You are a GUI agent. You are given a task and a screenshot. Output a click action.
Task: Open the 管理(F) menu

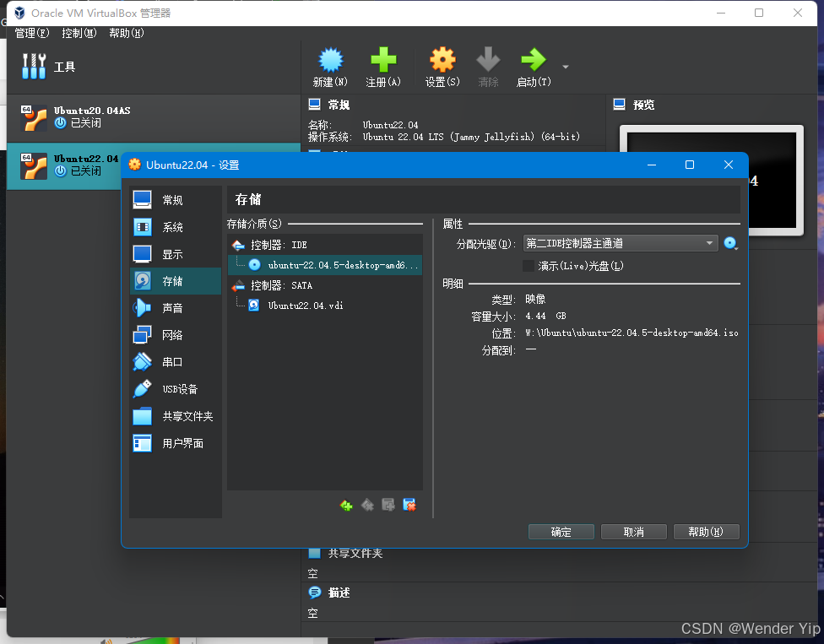pos(32,33)
